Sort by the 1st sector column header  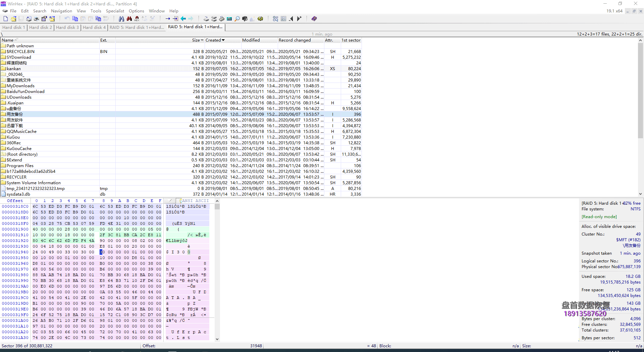coord(351,40)
